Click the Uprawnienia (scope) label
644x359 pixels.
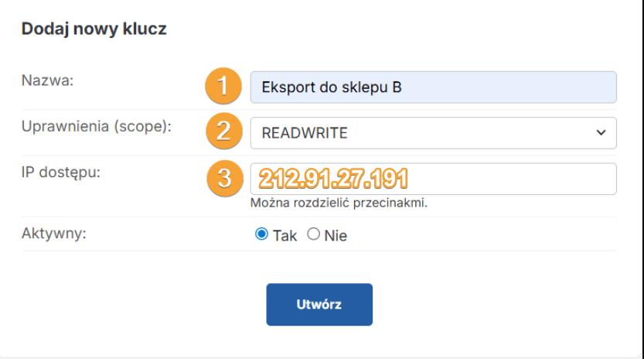click(96, 125)
